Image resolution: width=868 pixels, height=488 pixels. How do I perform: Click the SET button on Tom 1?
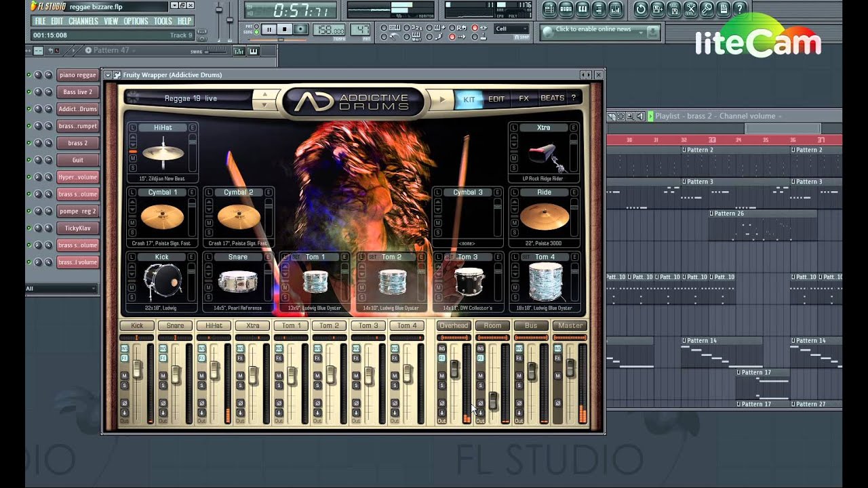pos(296,257)
